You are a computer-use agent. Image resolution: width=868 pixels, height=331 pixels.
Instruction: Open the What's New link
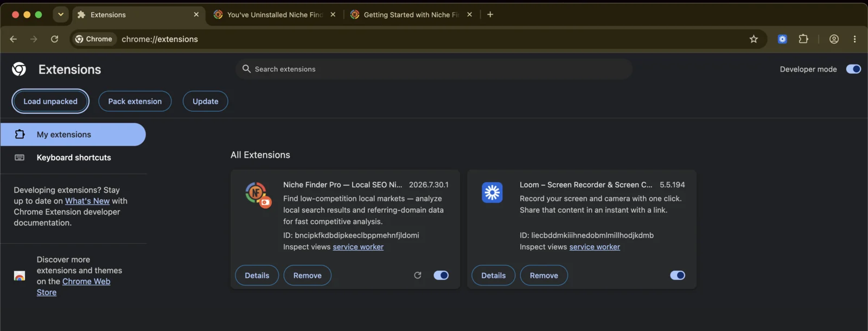tap(87, 201)
